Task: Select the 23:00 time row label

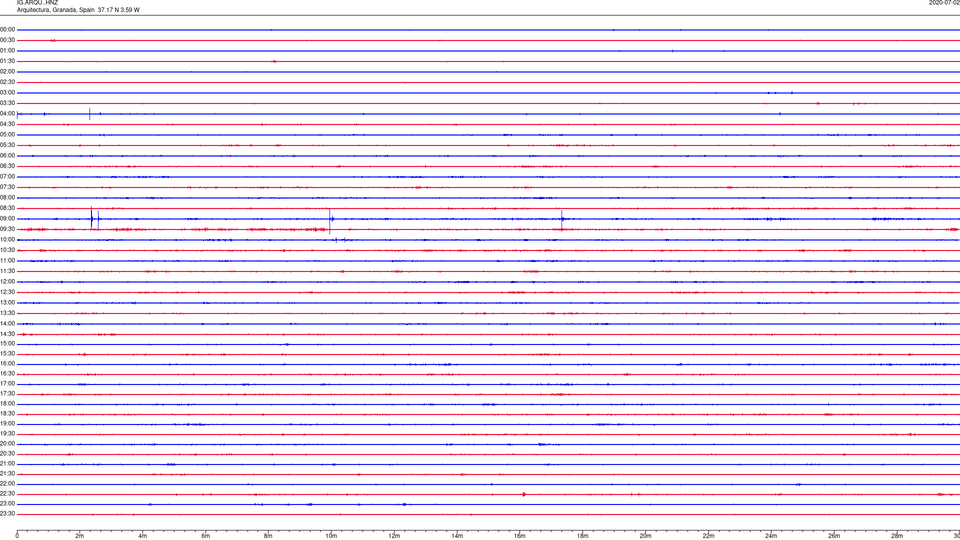Action: (7, 504)
